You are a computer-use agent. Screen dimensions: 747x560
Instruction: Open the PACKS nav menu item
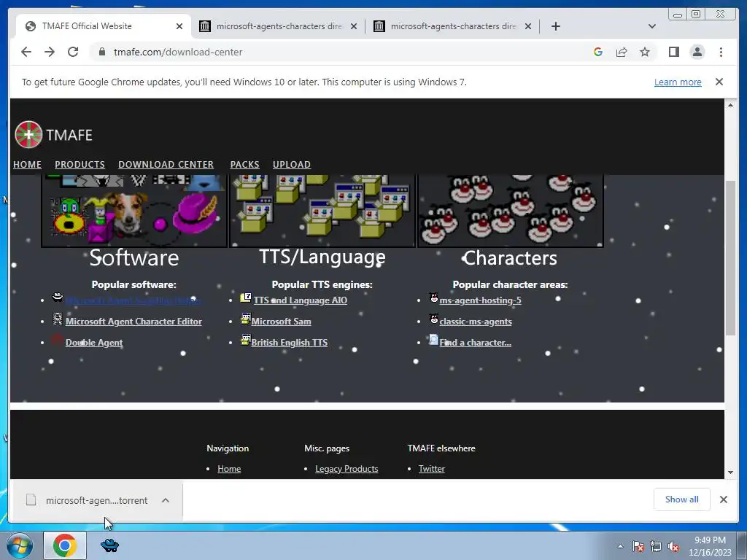(x=244, y=164)
